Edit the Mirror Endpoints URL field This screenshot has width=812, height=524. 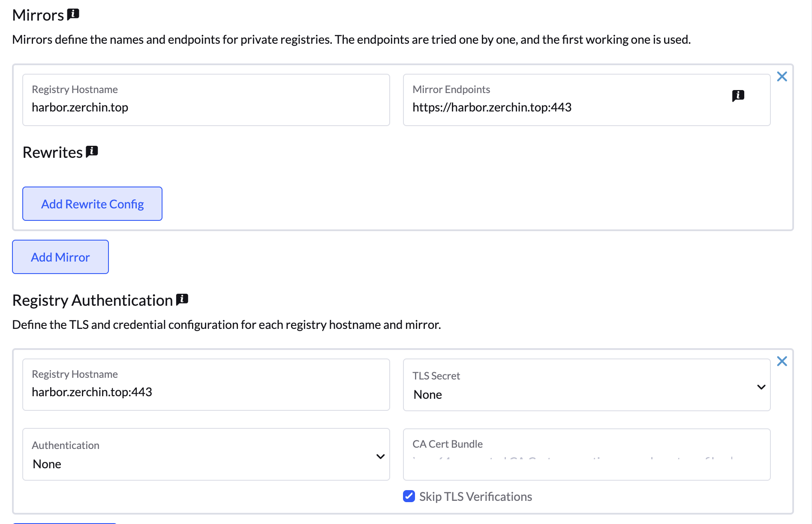click(x=586, y=100)
